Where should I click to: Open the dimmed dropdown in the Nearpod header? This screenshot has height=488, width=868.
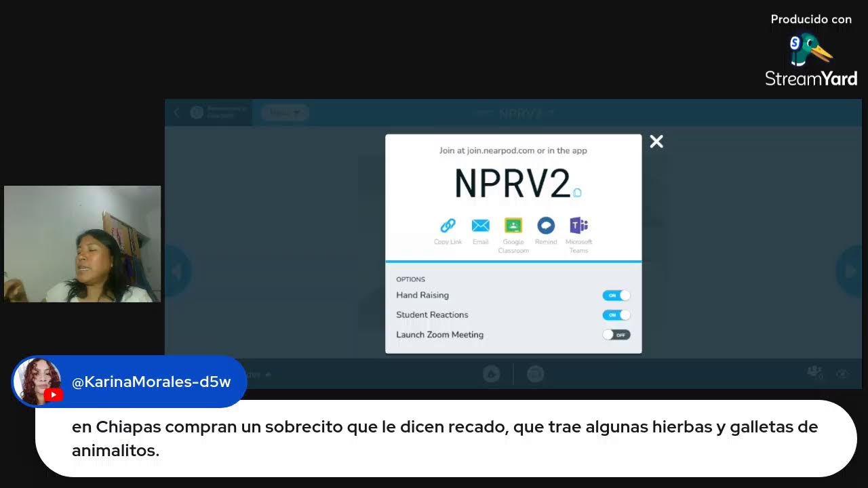284,113
